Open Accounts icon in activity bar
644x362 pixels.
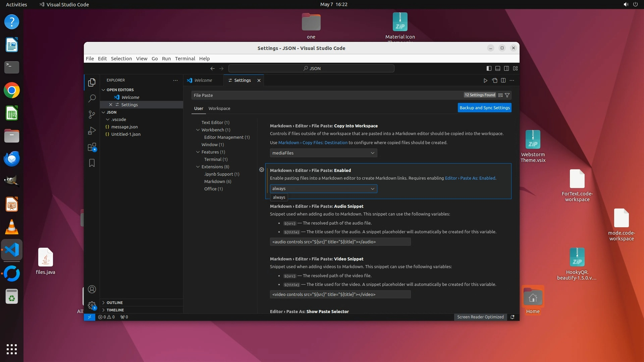tap(92, 289)
